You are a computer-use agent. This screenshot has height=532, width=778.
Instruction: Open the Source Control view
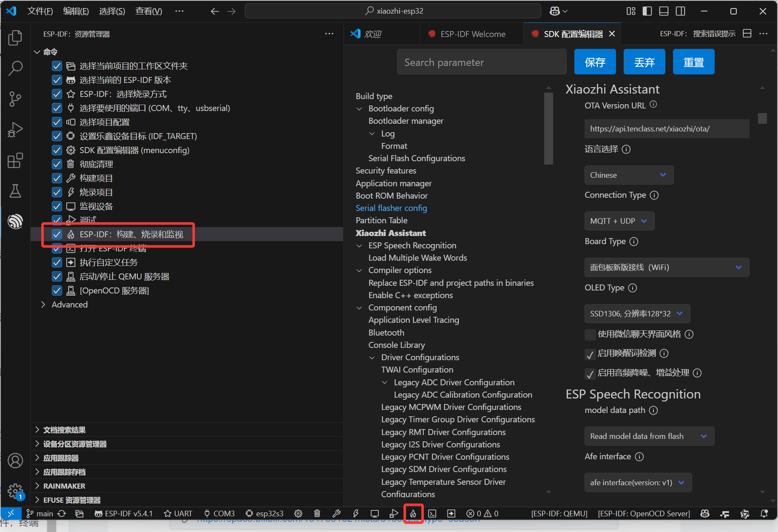point(15,99)
